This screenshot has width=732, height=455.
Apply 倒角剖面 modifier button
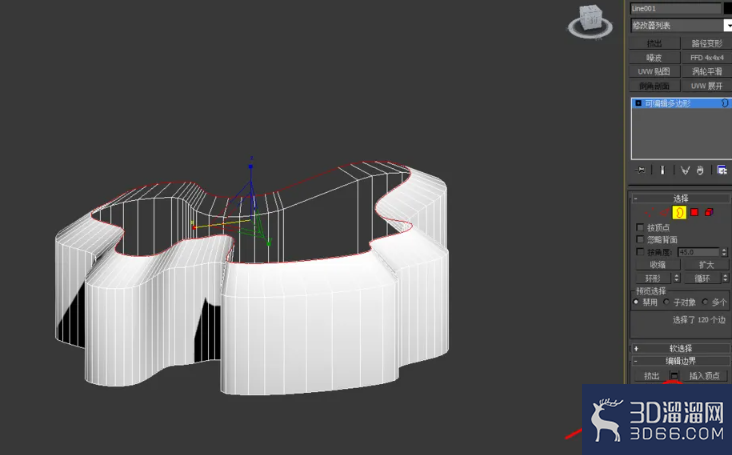(x=655, y=86)
